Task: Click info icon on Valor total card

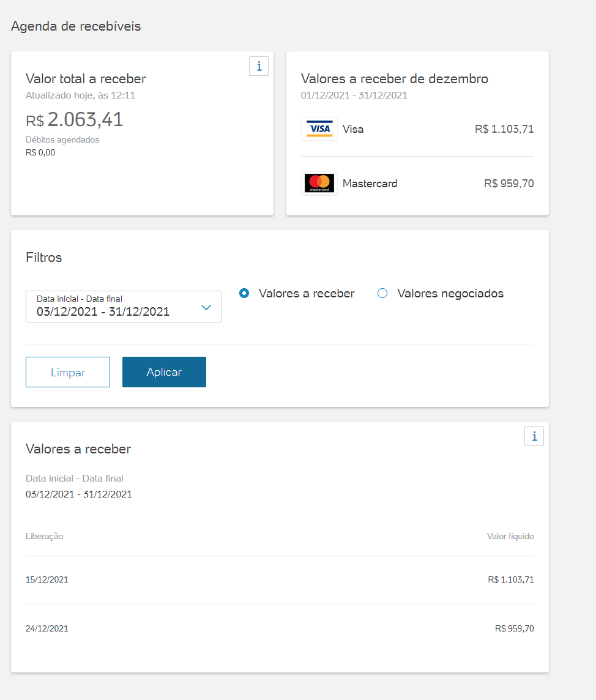Action: click(259, 66)
